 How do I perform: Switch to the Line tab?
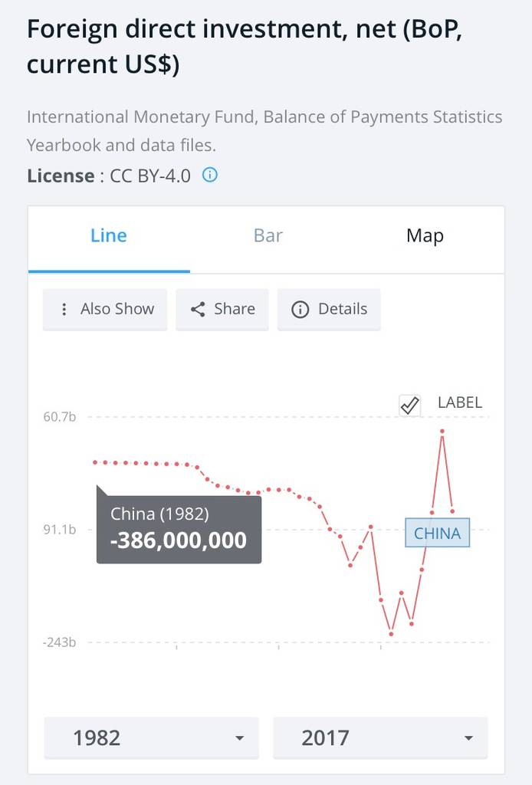109,235
